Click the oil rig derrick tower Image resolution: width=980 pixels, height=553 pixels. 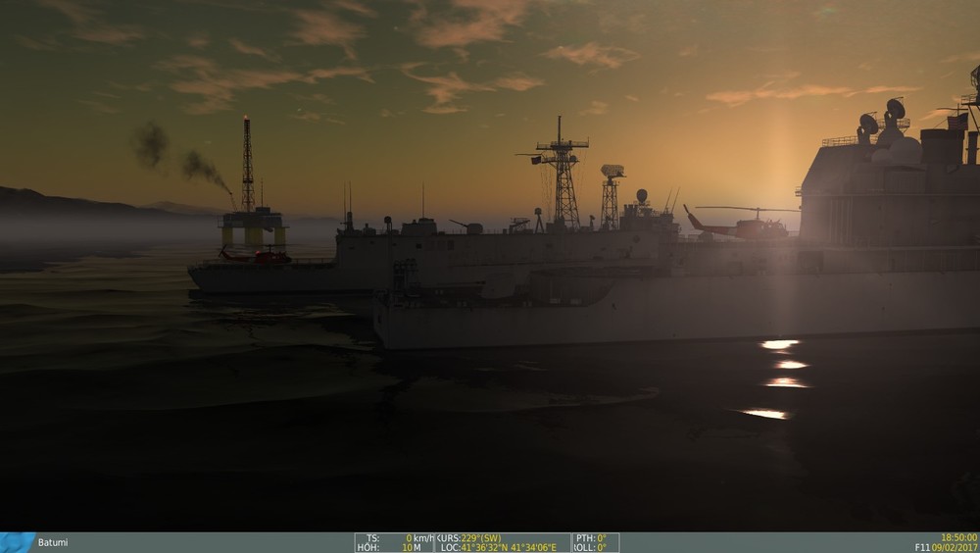[x=248, y=164]
